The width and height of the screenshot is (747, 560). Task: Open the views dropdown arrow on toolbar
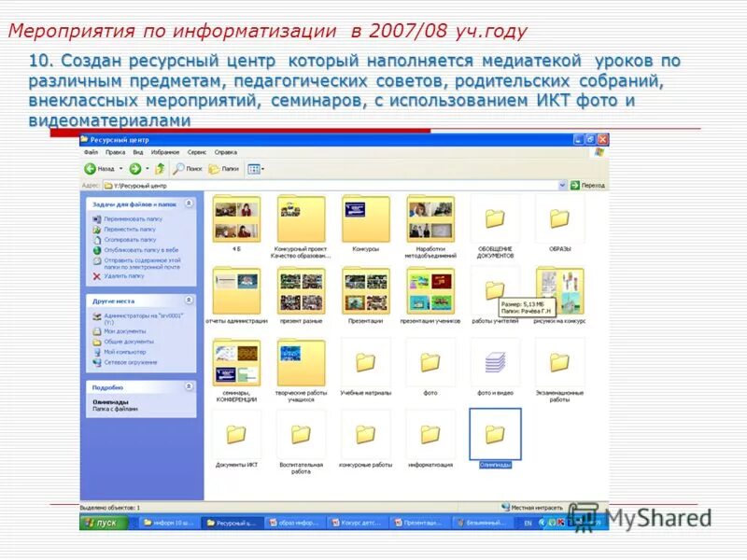click(x=264, y=167)
